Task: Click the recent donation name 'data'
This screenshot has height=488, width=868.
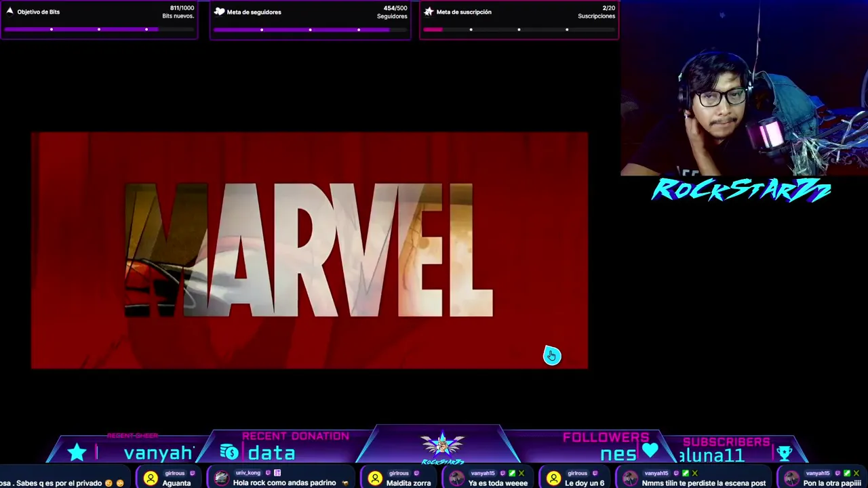Action: (x=271, y=453)
